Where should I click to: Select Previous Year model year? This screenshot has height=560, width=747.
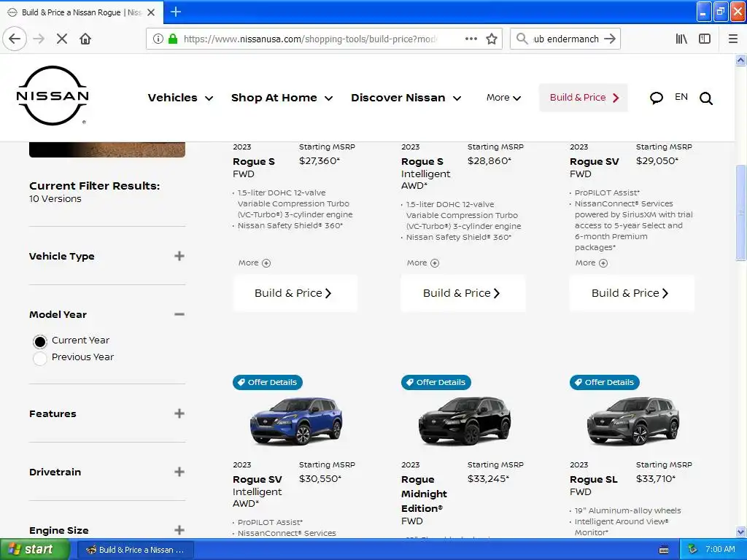(40, 358)
